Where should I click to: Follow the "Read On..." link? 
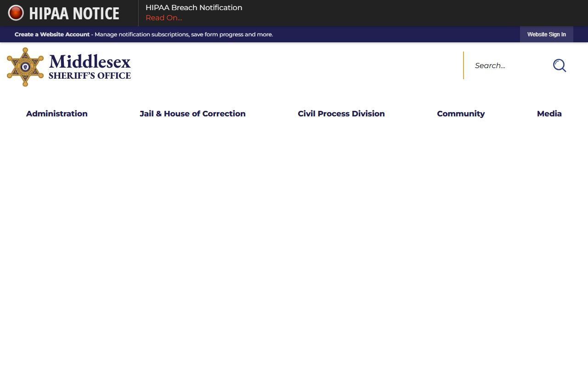tap(164, 18)
